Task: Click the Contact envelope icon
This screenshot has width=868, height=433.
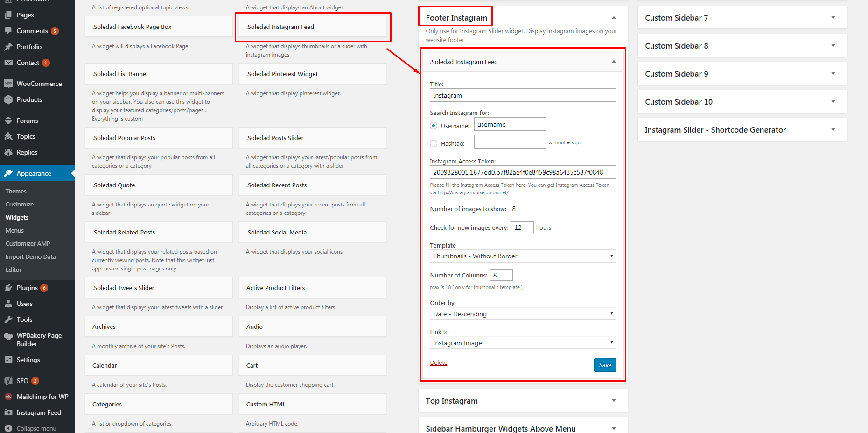Action: [x=8, y=63]
